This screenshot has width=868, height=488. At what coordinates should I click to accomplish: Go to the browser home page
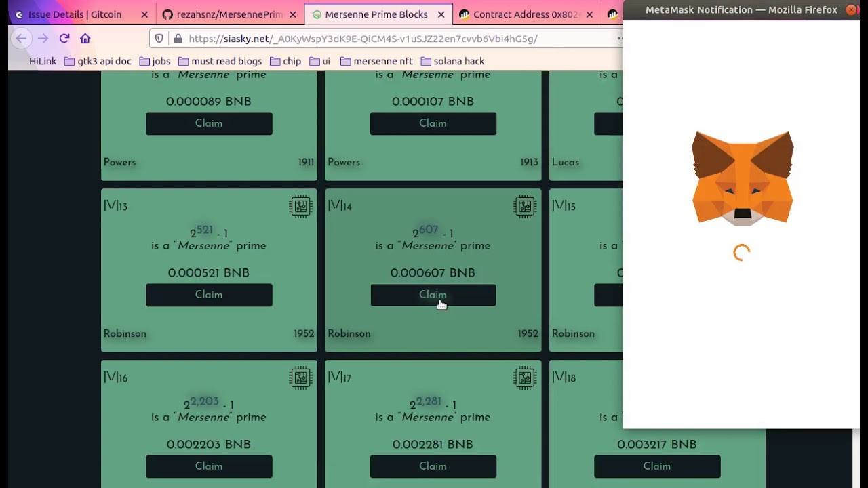85,39
